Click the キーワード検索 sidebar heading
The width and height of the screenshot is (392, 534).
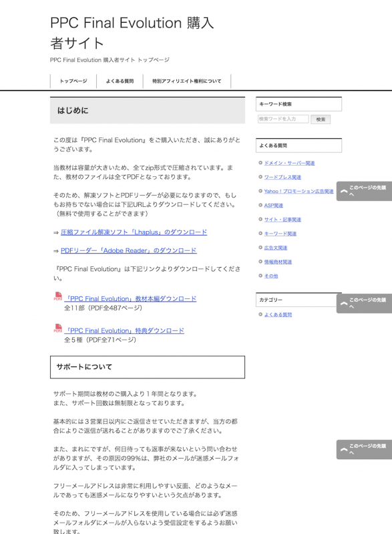pos(299,104)
